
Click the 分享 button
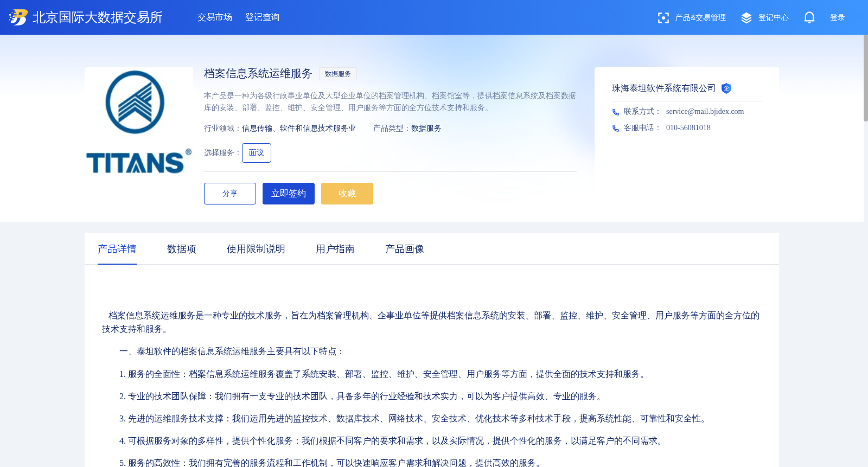click(230, 194)
